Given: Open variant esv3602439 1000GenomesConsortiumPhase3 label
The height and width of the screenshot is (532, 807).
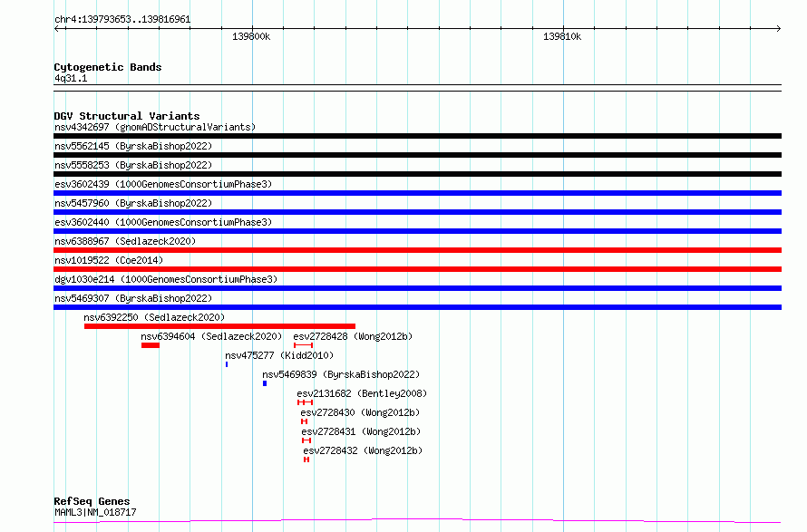Looking at the screenshot, I should tap(163, 184).
